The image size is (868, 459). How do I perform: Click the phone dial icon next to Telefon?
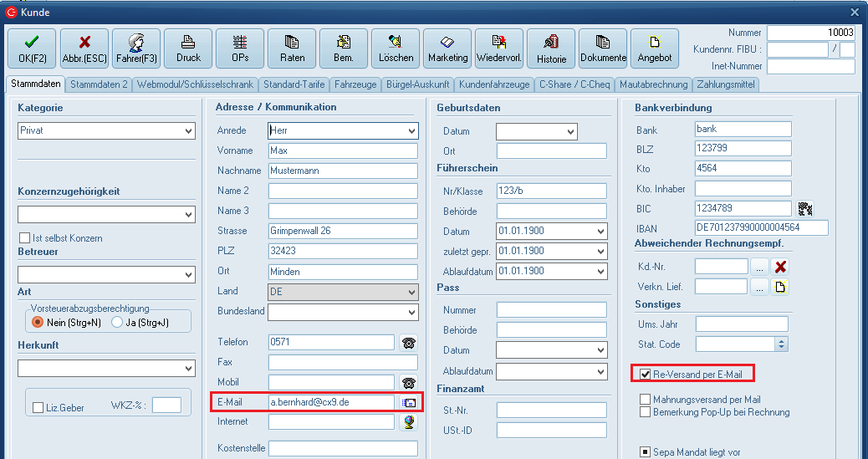(x=409, y=343)
